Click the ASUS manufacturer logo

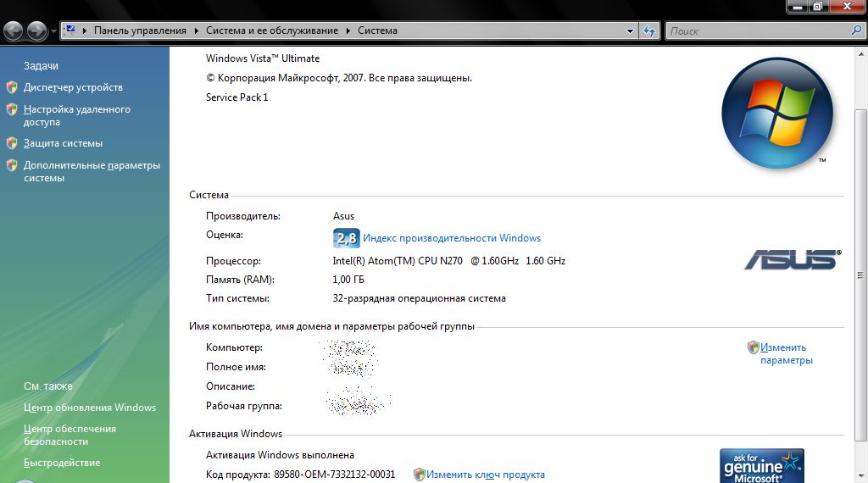(x=793, y=259)
